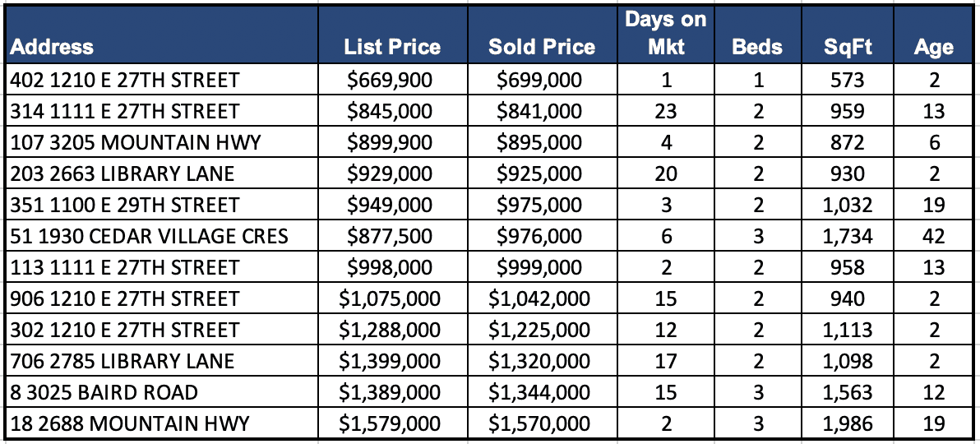The image size is (980, 444).
Task: Click address 314 1111 E 27TH STREET
Action: [x=125, y=111]
